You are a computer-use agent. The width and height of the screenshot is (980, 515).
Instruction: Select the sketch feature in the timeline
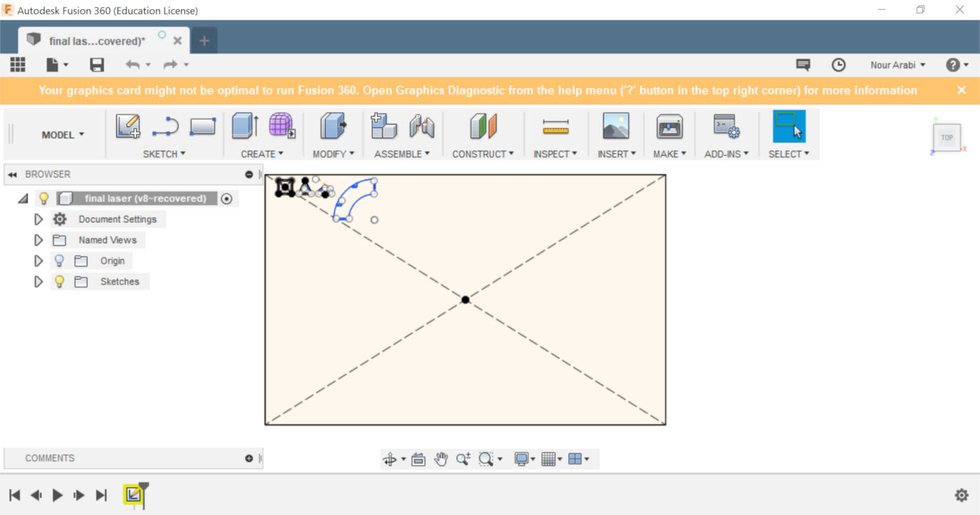[134, 495]
